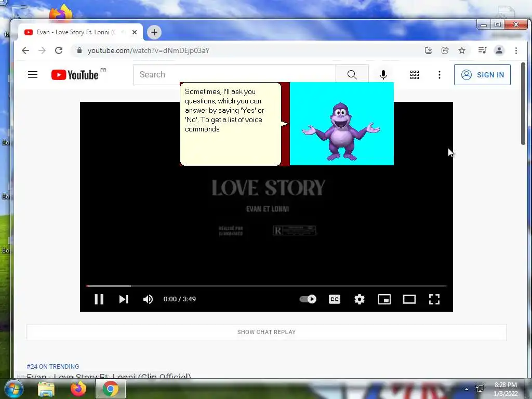Open a new tab with plus button

(154, 32)
